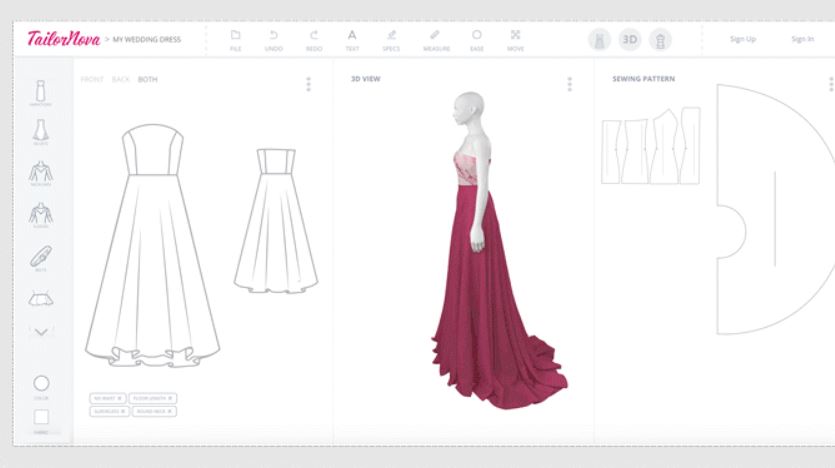This screenshot has width=835, height=468.
Task: Click the 3D View panel heading
Action: click(x=365, y=79)
